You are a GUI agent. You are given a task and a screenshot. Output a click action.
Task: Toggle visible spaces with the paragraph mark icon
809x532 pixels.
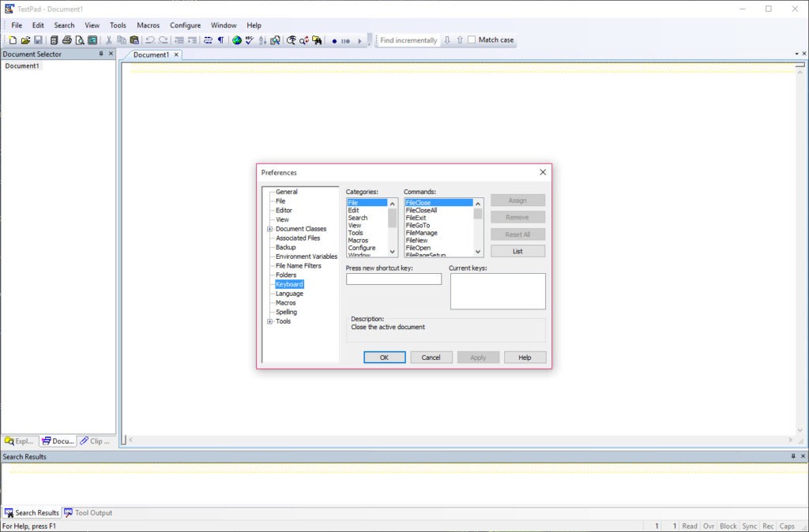point(220,40)
